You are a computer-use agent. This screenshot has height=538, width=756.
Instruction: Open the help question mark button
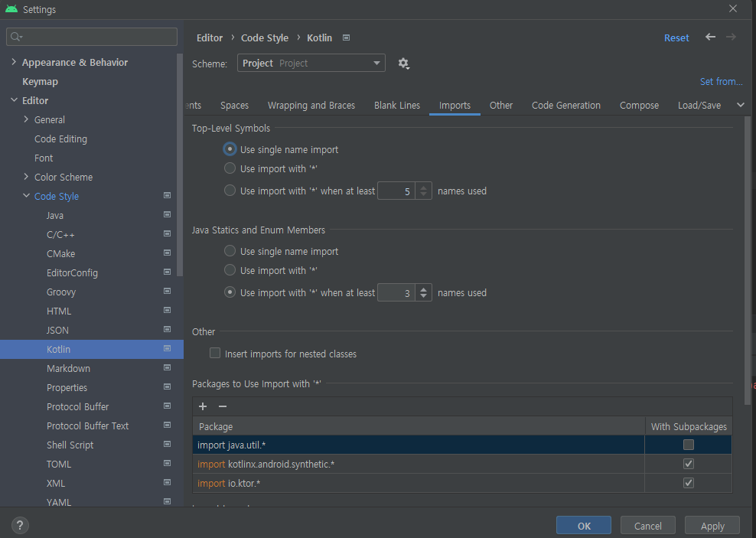tap(20, 526)
